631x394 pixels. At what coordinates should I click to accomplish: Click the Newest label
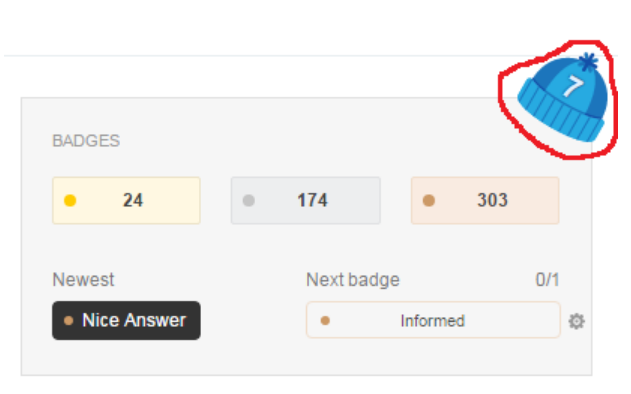tap(83, 280)
